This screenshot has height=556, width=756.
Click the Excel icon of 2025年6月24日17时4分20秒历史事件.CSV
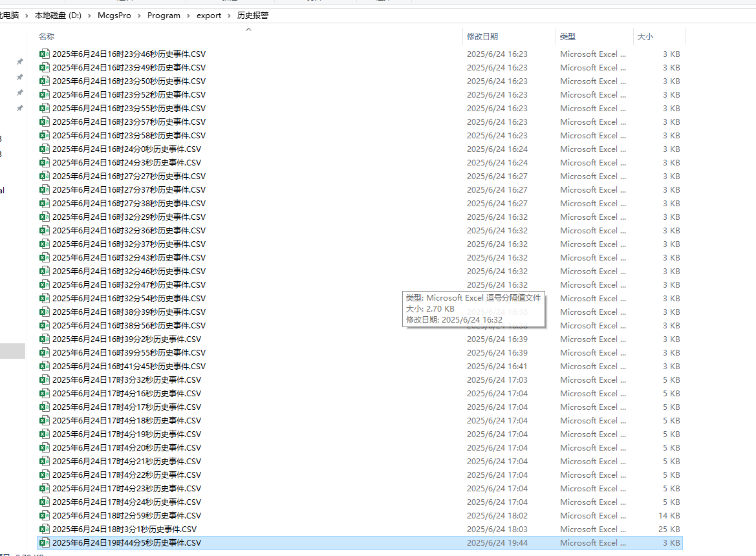45,447
